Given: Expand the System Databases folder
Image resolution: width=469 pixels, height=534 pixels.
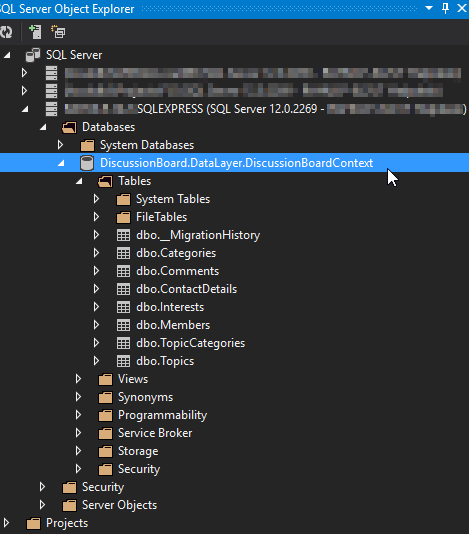Looking at the screenshot, I should [x=60, y=145].
